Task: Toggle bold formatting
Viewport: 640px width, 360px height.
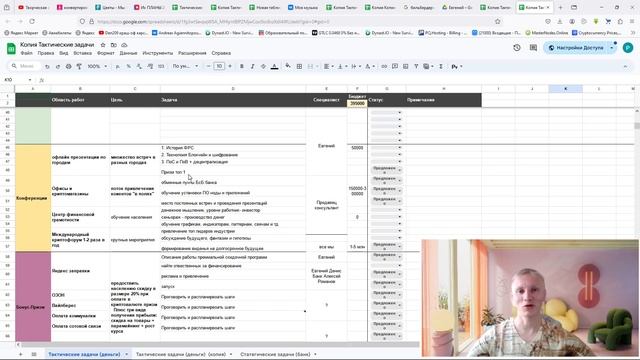Action: point(242,66)
